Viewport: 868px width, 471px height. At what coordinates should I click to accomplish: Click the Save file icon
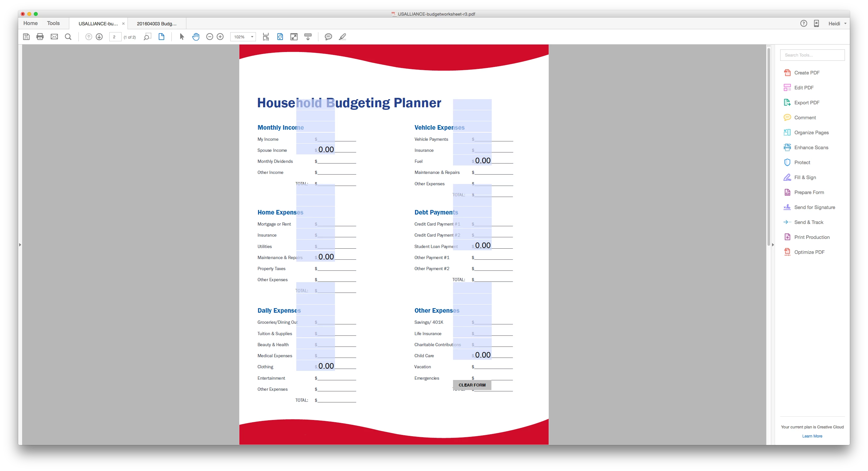26,37
